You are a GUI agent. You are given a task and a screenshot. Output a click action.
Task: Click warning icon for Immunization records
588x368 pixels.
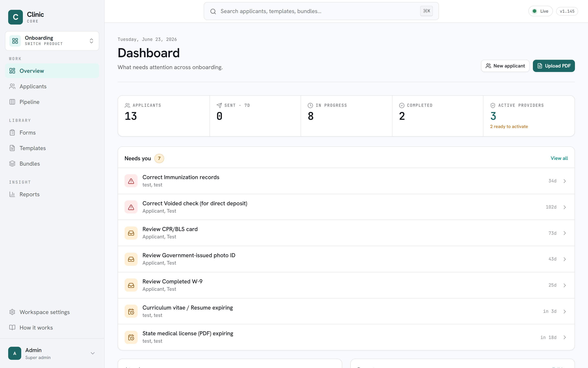tap(131, 181)
